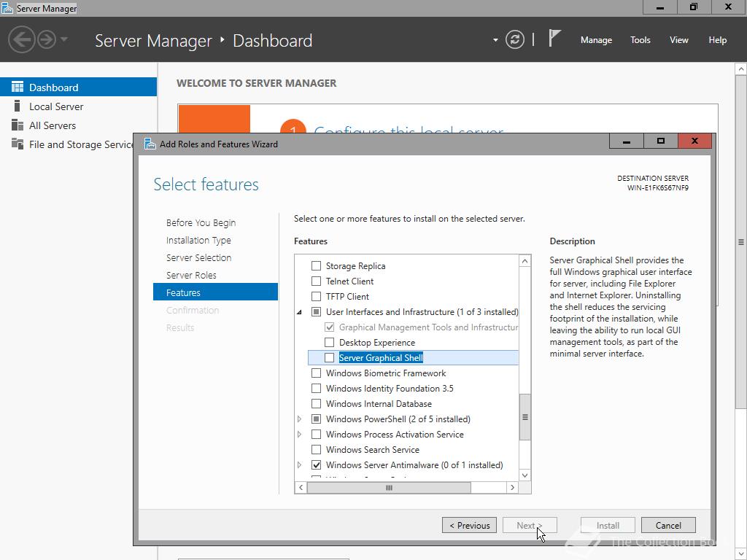The image size is (747, 560).
Task: Click the Server Manager main vertical scrollbar thumb
Action: click(x=741, y=242)
